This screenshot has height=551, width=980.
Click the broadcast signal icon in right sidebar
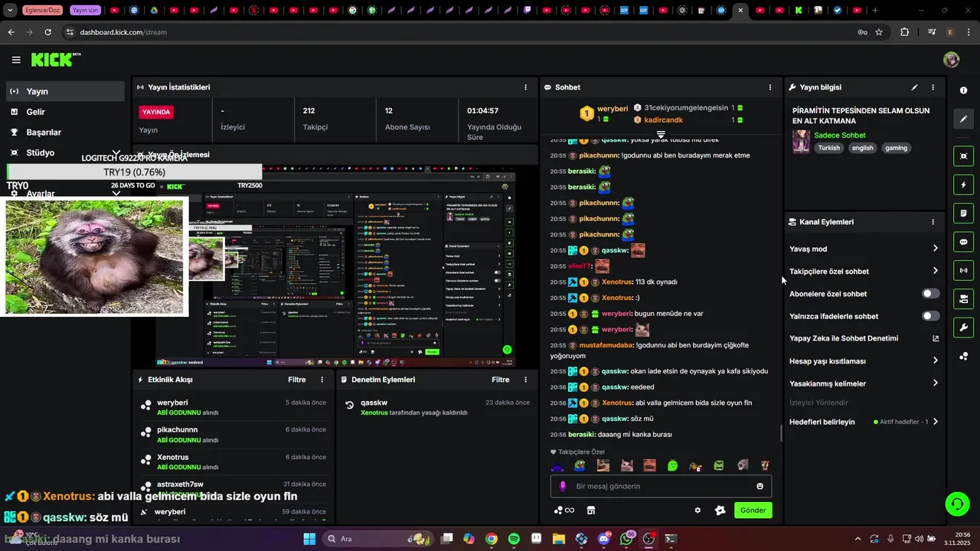pyautogui.click(x=963, y=270)
